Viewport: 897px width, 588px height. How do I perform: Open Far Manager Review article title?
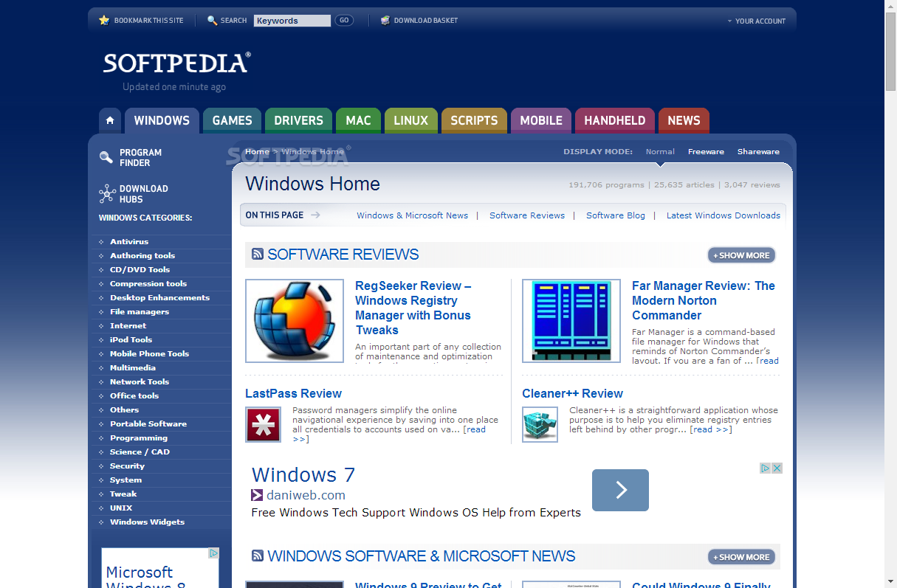tap(704, 300)
